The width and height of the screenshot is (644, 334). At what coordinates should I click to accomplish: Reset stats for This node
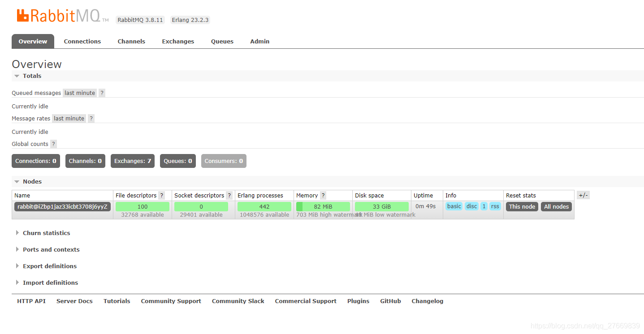522,207
